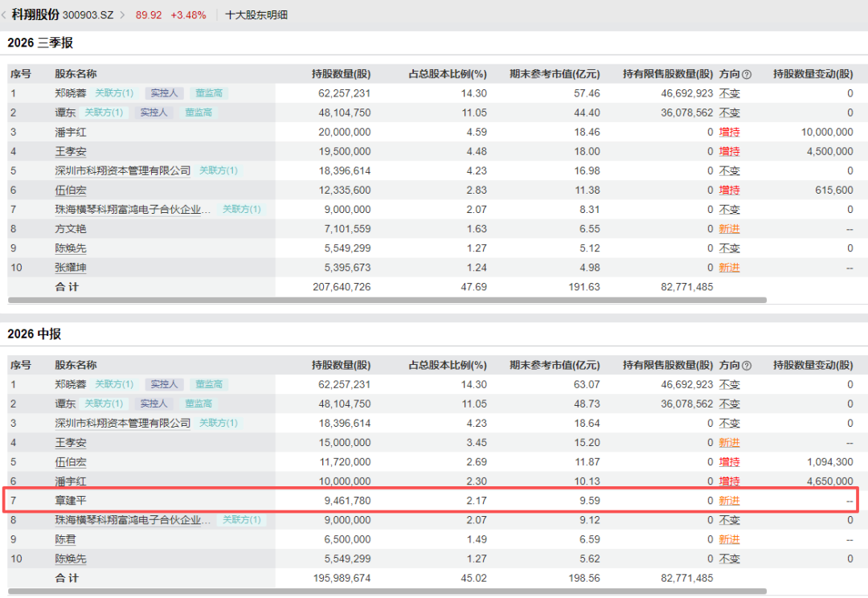This screenshot has height=598, width=868.
Task: Open shareholder 张耀坤 in the 三季报 table
Action: coord(70,268)
